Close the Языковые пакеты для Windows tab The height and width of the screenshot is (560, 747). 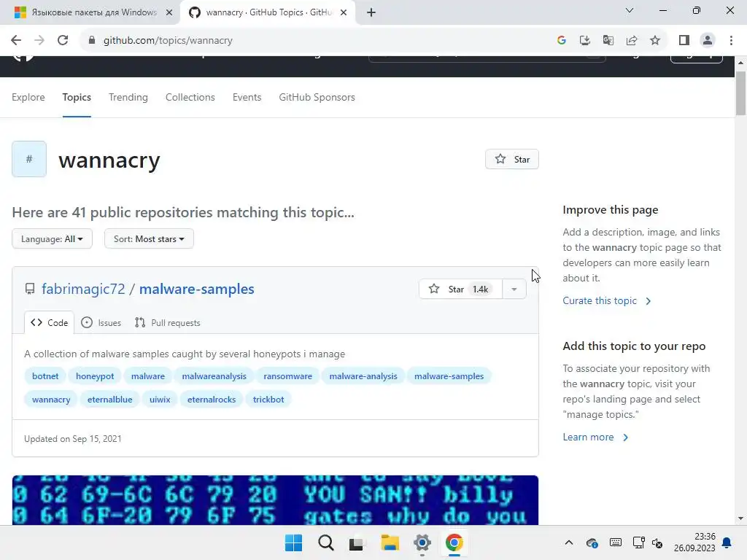click(169, 12)
